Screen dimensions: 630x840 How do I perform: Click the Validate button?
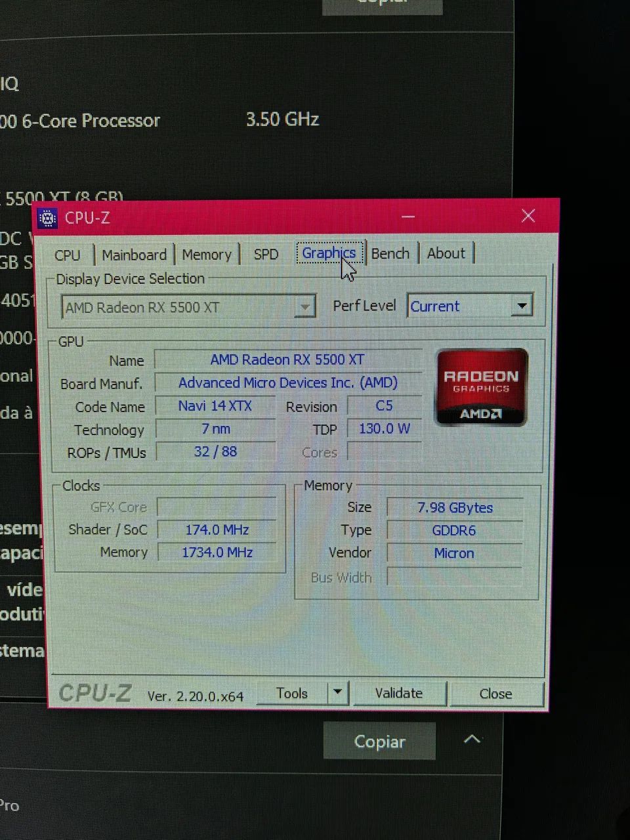pos(399,693)
